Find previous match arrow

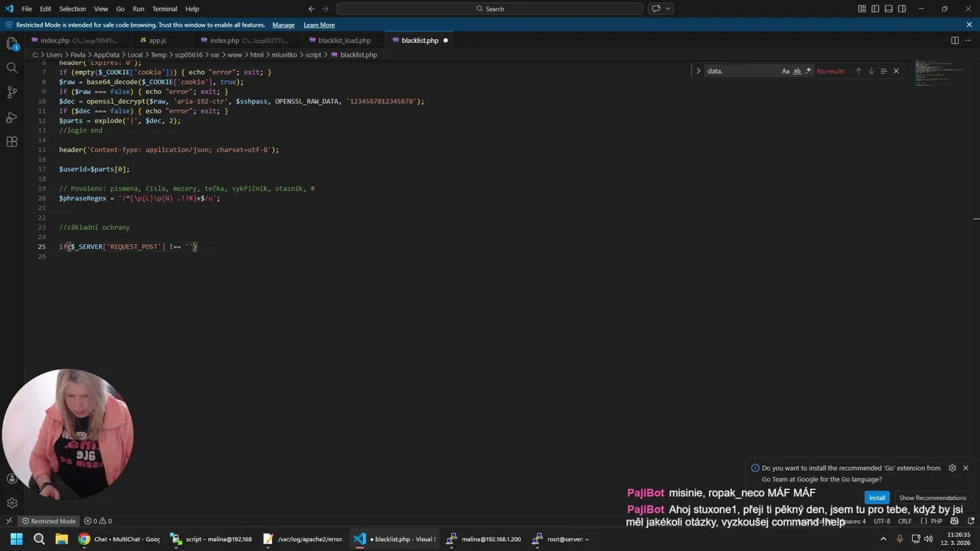[x=858, y=71]
